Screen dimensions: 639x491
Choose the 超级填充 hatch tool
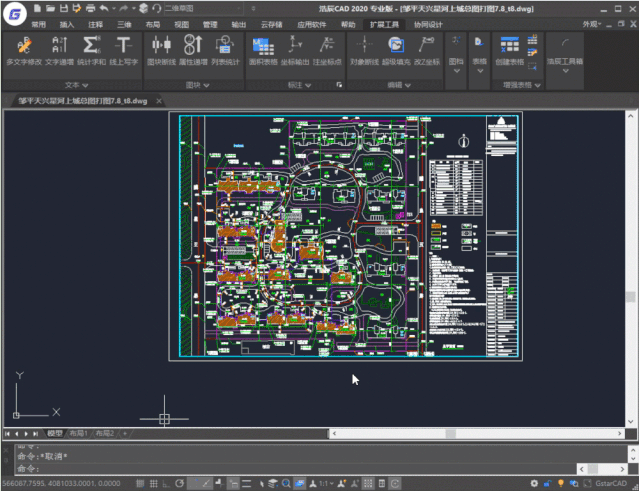[x=396, y=45]
